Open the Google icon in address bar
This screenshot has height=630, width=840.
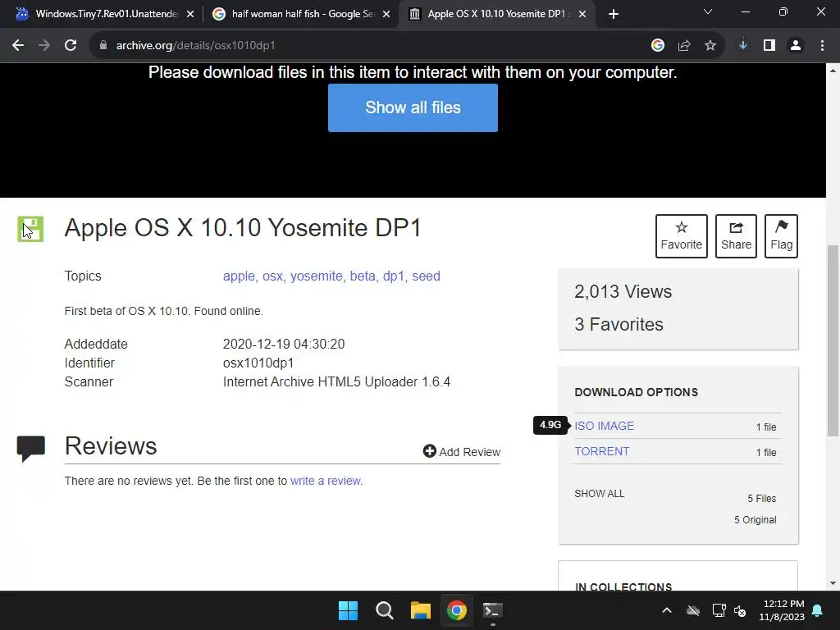(x=657, y=46)
